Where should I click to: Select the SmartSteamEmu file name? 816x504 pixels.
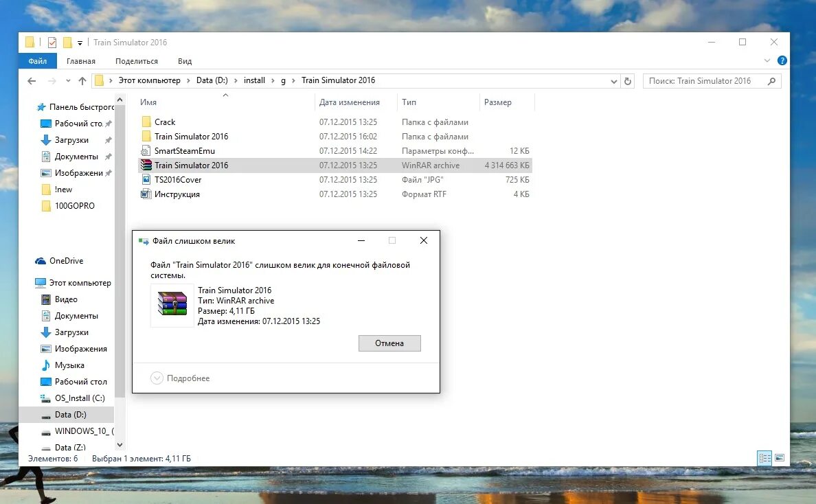(x=185, y=151)
